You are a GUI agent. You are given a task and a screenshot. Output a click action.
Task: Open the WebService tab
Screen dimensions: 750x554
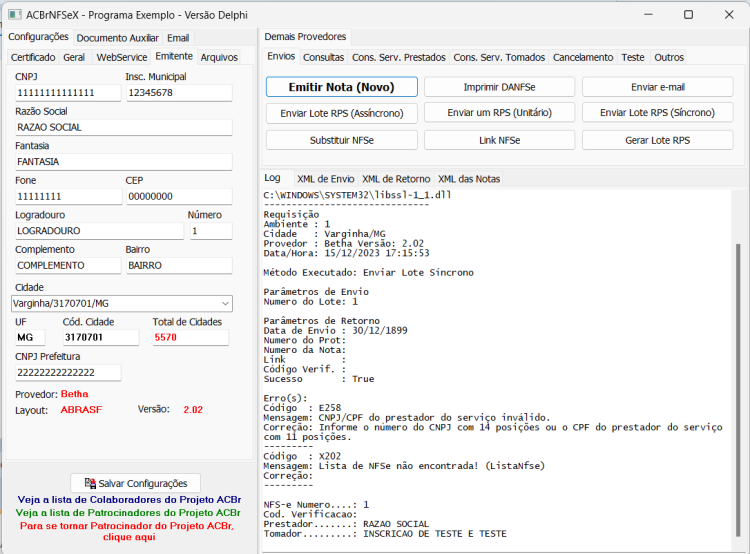click(x=121, y=57)
